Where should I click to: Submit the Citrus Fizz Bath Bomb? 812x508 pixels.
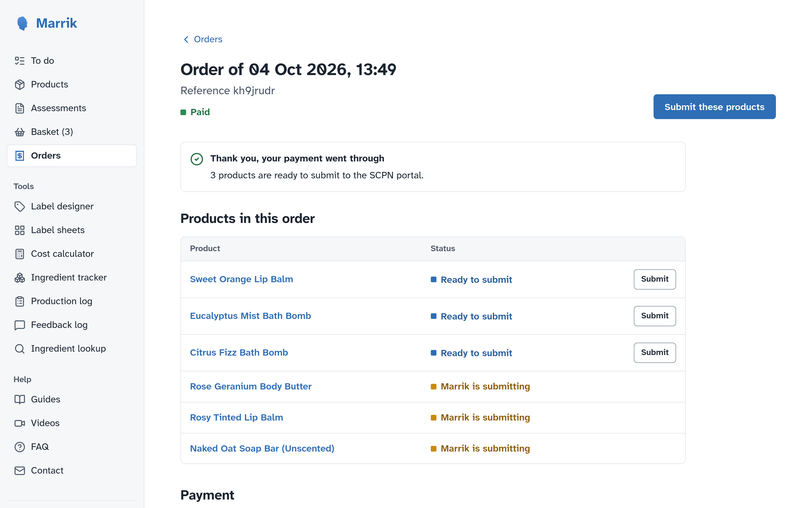coord(654,352)
